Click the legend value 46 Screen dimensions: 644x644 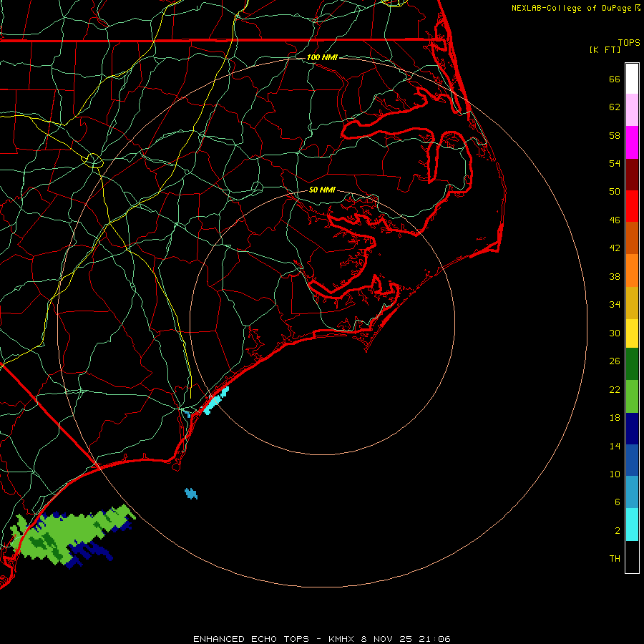[x=615, y=220]
